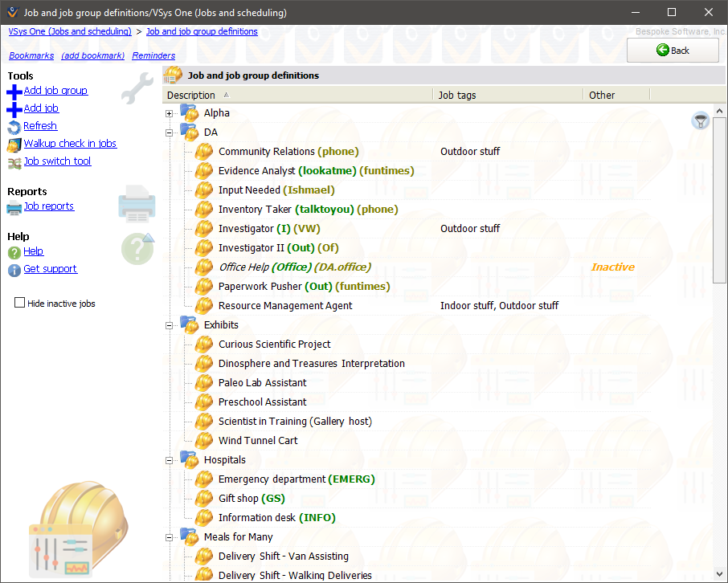The width and height of the screenshot is (728, 583).
Task: Click the printer icon next to Reports
Action: point(137,204)
